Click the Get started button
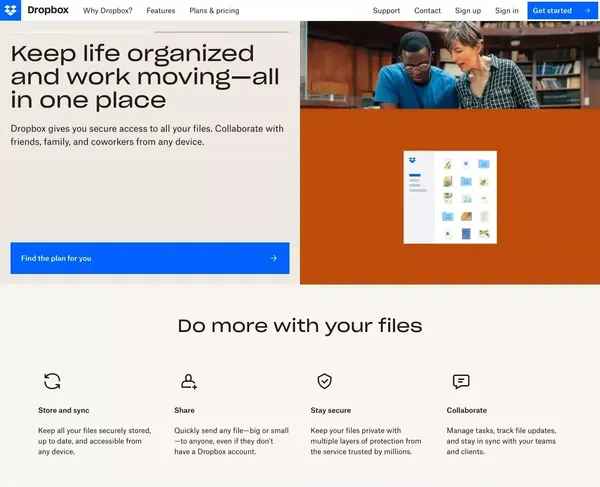Image resolution: width=600 pixels, height=487 pixels. (x=562, y=11)
